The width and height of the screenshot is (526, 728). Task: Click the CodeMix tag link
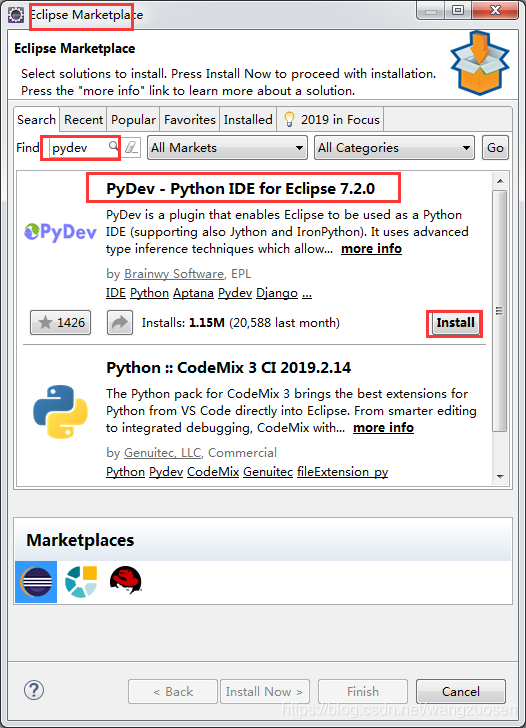213,472
